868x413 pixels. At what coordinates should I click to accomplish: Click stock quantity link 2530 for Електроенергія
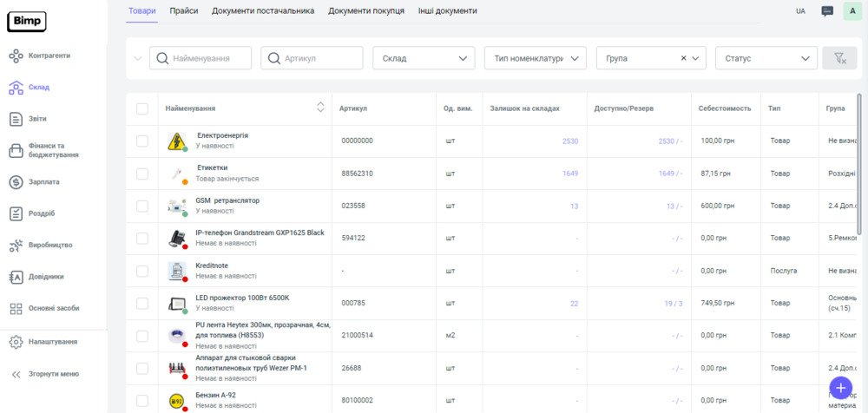coord(569,141)
